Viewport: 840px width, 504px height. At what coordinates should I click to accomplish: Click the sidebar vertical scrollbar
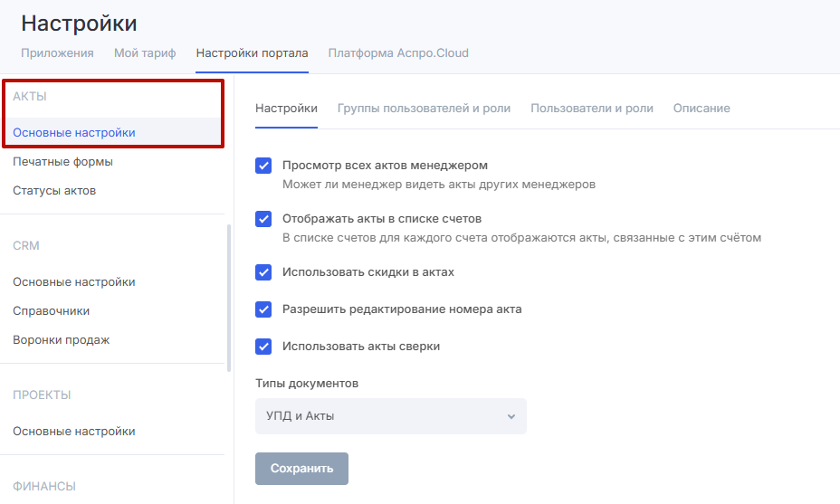tap(229, 299)
